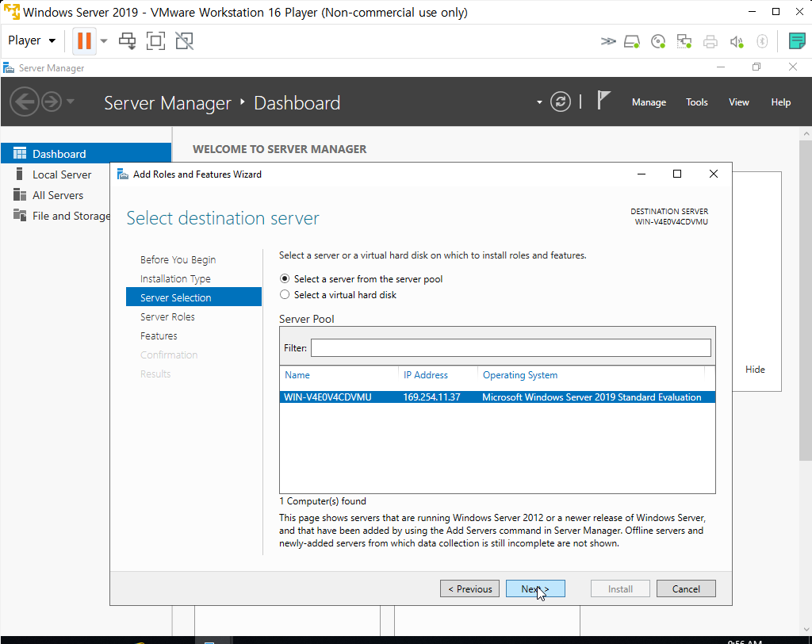Screen dimensions: 812x644
Task: Open the notifications flag
Action: pos(603,101)
